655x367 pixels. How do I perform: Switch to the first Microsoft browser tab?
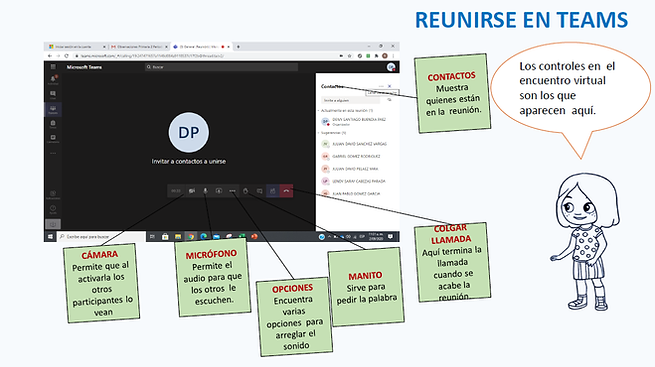point(76,47)
